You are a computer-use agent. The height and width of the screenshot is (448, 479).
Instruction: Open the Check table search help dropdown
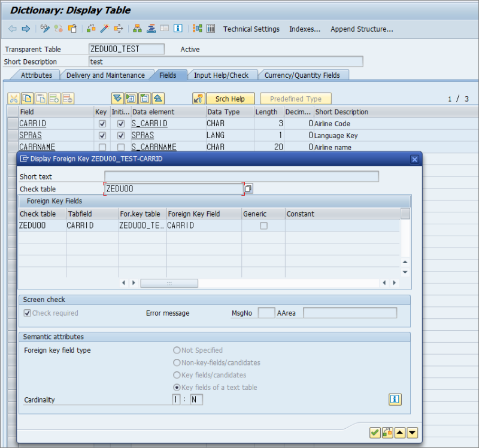point(247,188)
